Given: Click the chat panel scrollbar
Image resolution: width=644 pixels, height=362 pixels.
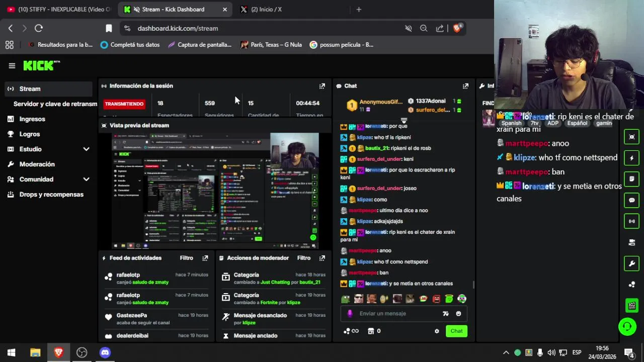Looking at the screenshot, I should (473, 285).
